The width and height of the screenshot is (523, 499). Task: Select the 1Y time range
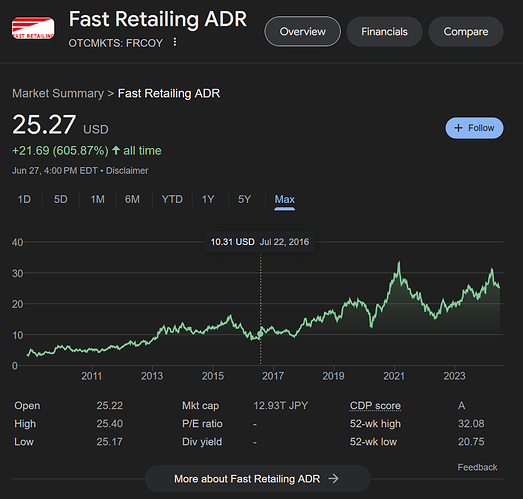pyautogui.click(x=208, y=199)
